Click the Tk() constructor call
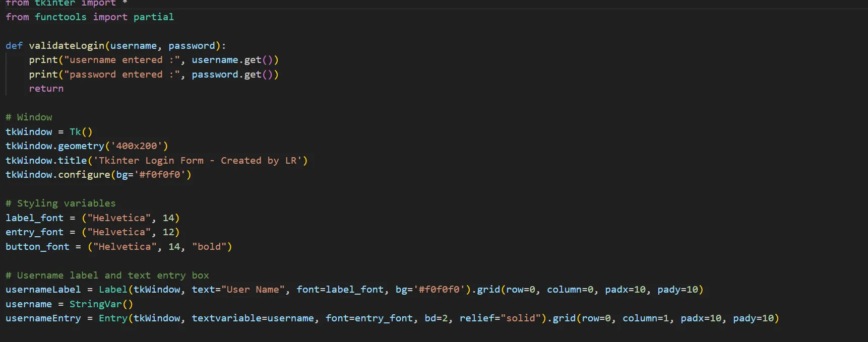Viewport: 868px width, 342px height. [x=81, y=132]
